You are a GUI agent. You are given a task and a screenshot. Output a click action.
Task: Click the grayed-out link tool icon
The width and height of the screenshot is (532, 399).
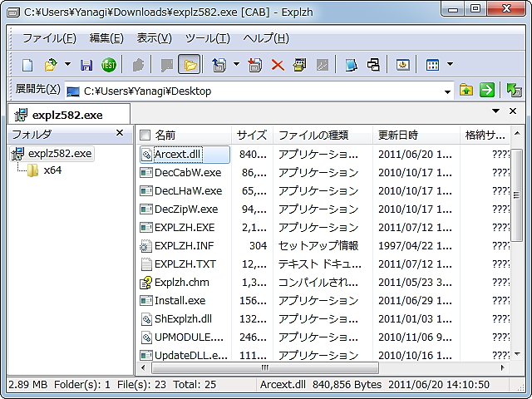323,65
